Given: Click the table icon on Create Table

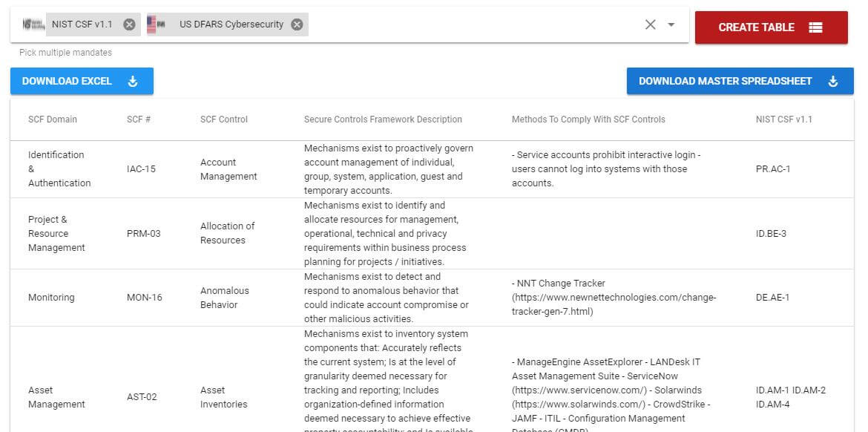Looking at the screenshot, I should point(815,27).
